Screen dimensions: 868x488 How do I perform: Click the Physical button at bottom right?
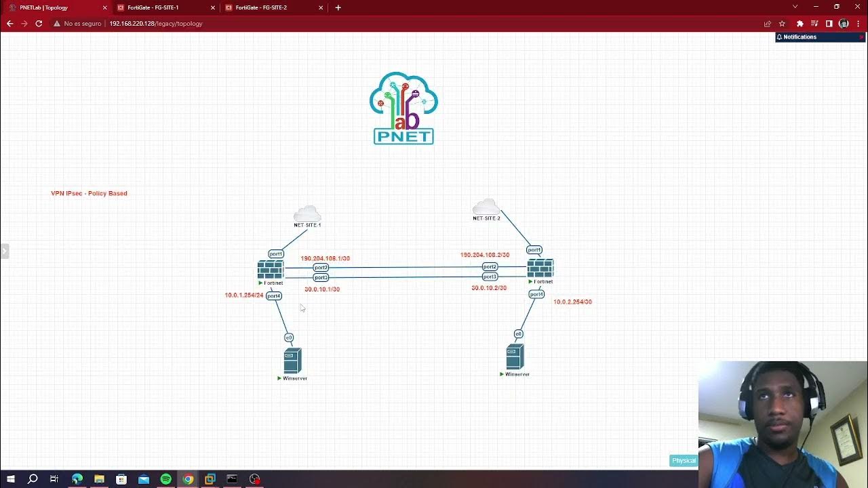pos(684,460)
